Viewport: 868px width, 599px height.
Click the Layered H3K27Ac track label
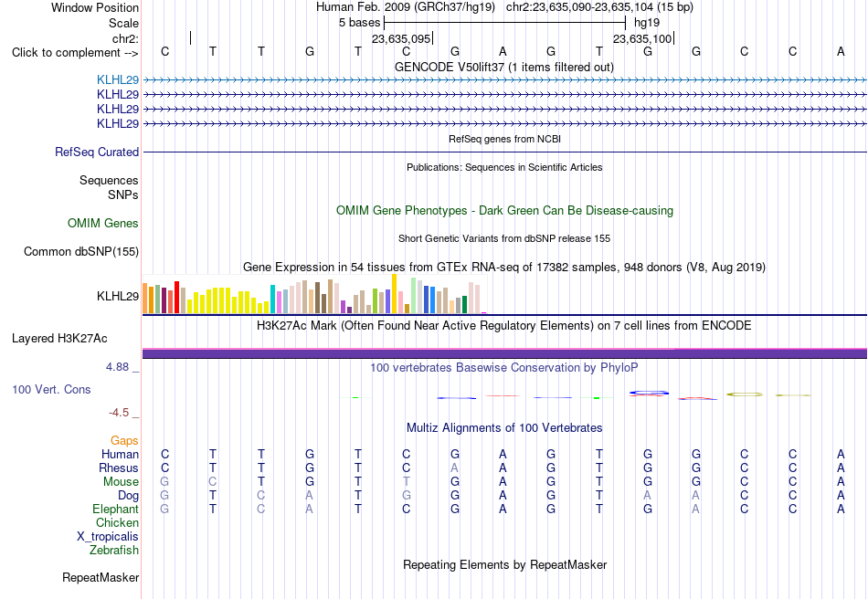[x=59, y=338]
